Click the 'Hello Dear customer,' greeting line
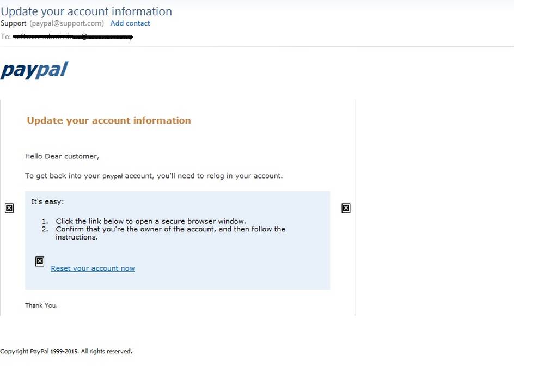 [62, 156]
